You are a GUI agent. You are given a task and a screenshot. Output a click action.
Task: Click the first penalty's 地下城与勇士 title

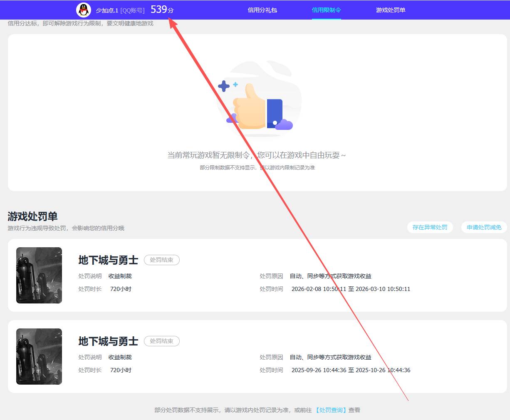(x=108, y=260)
